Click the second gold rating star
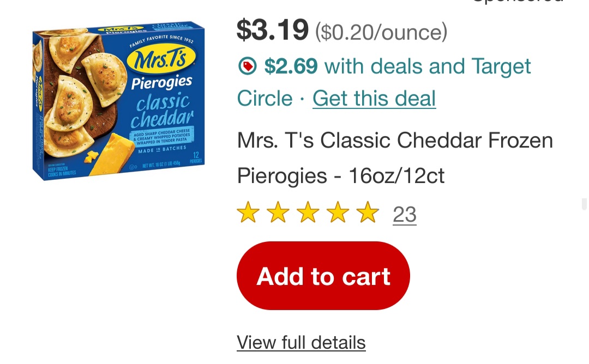The height and width of the screenshot is (364, 589). click(x=278, y=213)
